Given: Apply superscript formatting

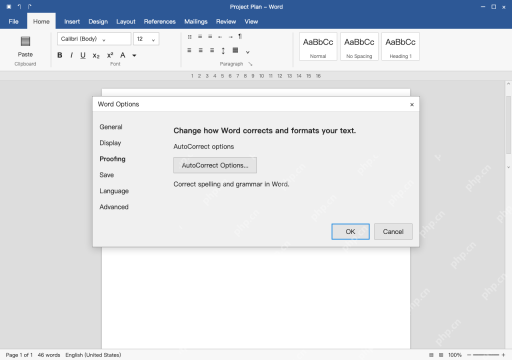Looking at the screenshot, I should (110, 55).
